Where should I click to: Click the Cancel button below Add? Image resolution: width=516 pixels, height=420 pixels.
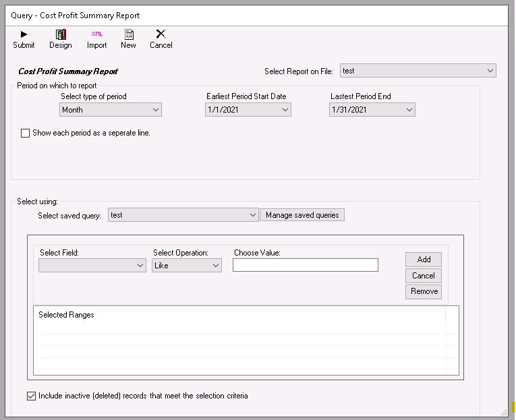(424, 276)
